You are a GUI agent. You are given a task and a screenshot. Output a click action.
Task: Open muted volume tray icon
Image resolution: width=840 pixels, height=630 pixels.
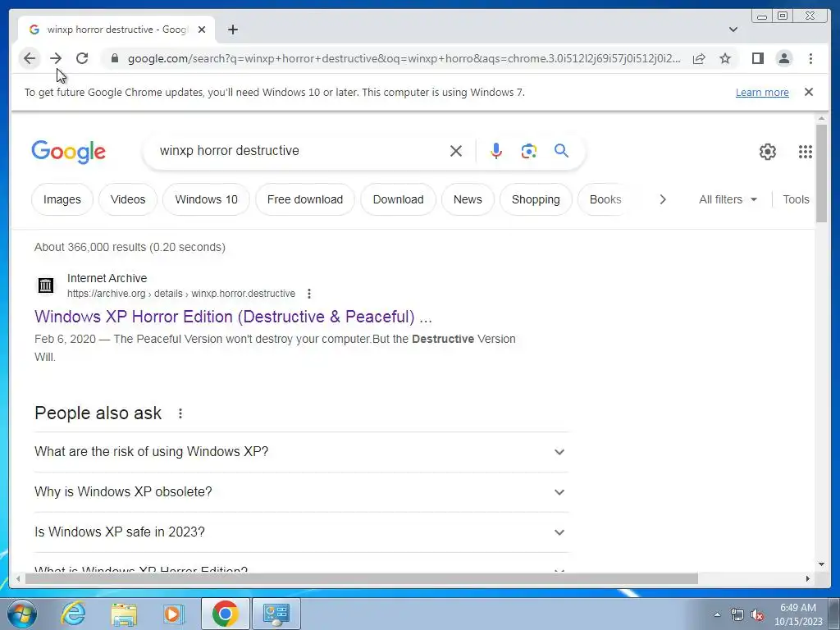(x=757, y=614)
